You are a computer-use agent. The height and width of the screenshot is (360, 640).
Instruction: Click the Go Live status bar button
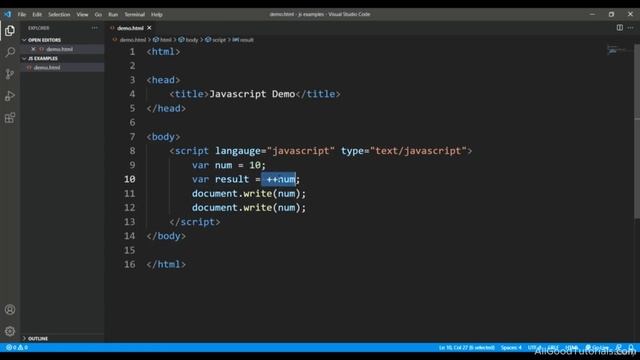[x=598, y=348]
